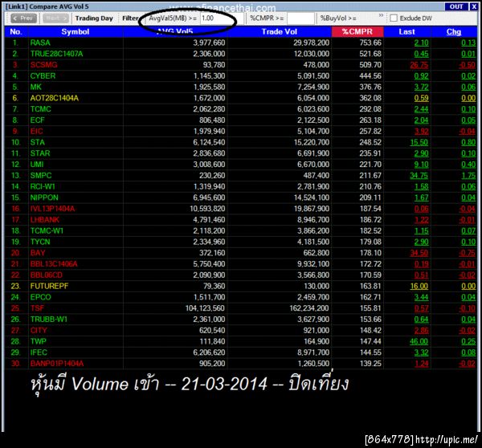
Task: Click RASA %CMPR value 753.66
Action: point(370,43)
